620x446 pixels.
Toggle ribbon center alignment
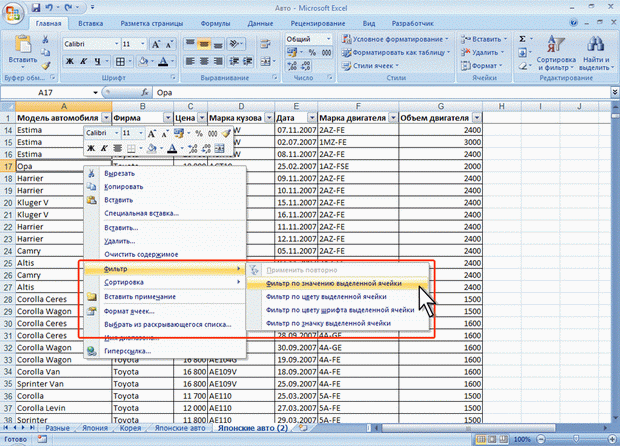(204, 61)
